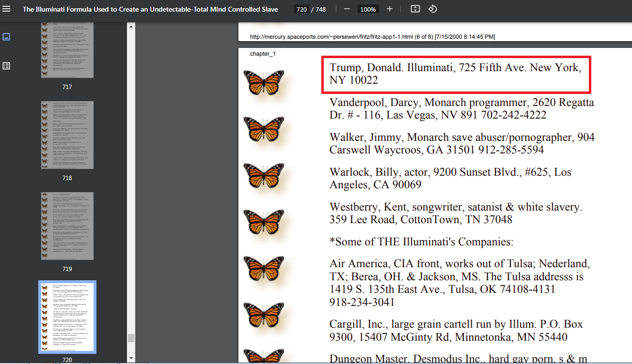632x364 pixels.
Task: Click the chapter_1 label
Action: click(263, 54)
